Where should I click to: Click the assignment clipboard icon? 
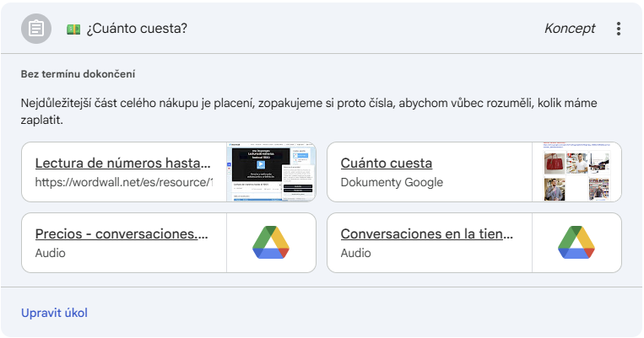[x=36, y=29]
